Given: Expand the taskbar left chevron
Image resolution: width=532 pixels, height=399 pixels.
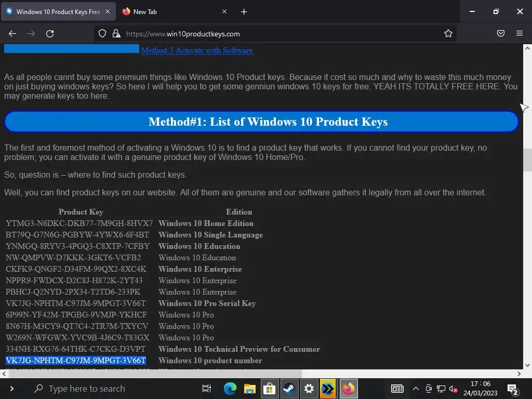Looking at the screenshot, I should 12,389.
